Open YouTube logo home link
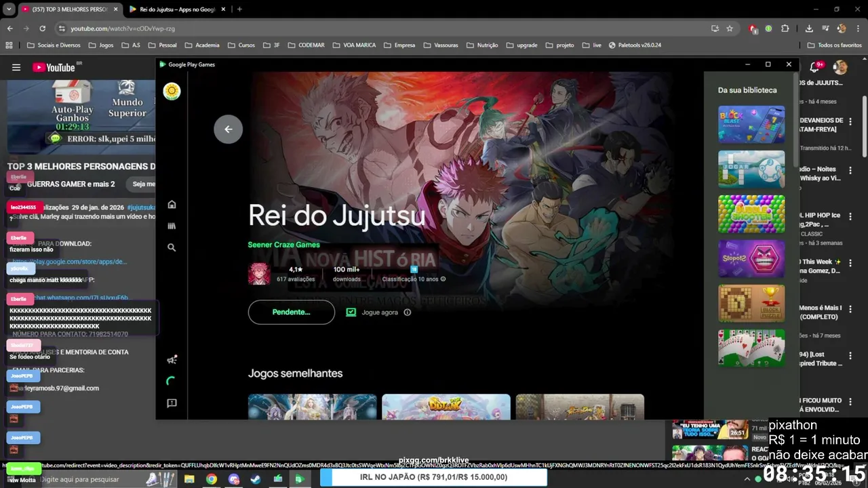The image size is (868, 488). tap(54, 67)
